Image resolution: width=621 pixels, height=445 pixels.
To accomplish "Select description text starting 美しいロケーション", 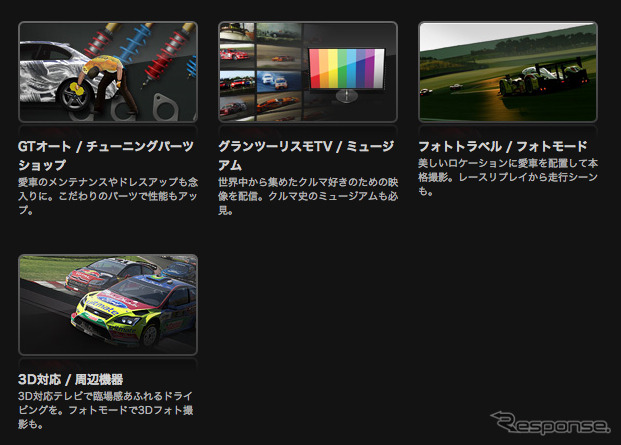I will [508, 177].
